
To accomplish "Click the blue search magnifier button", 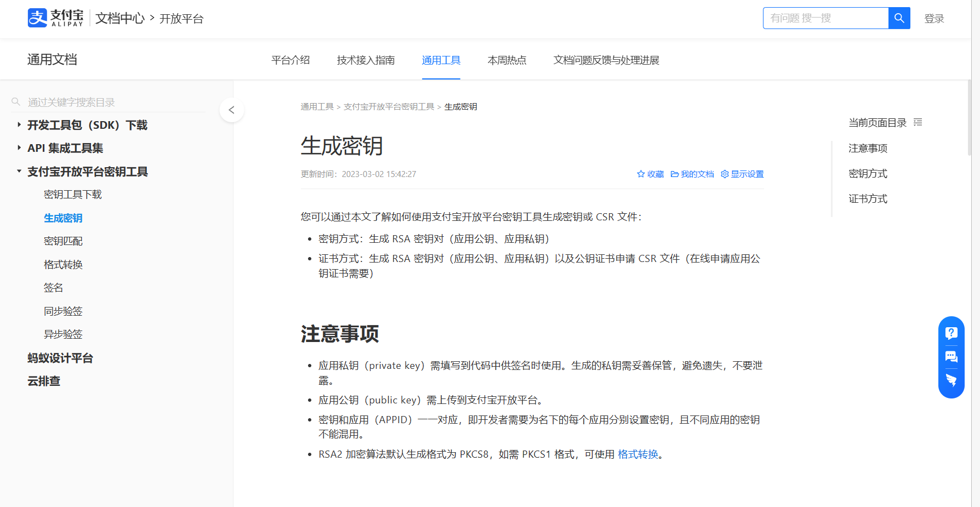I will coord(899,18).
